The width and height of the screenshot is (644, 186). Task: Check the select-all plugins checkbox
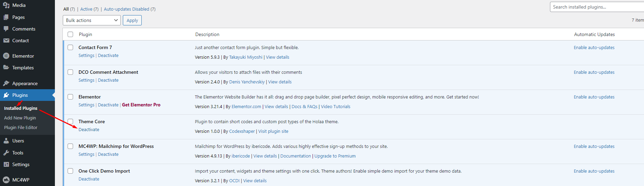click(70, 34)
